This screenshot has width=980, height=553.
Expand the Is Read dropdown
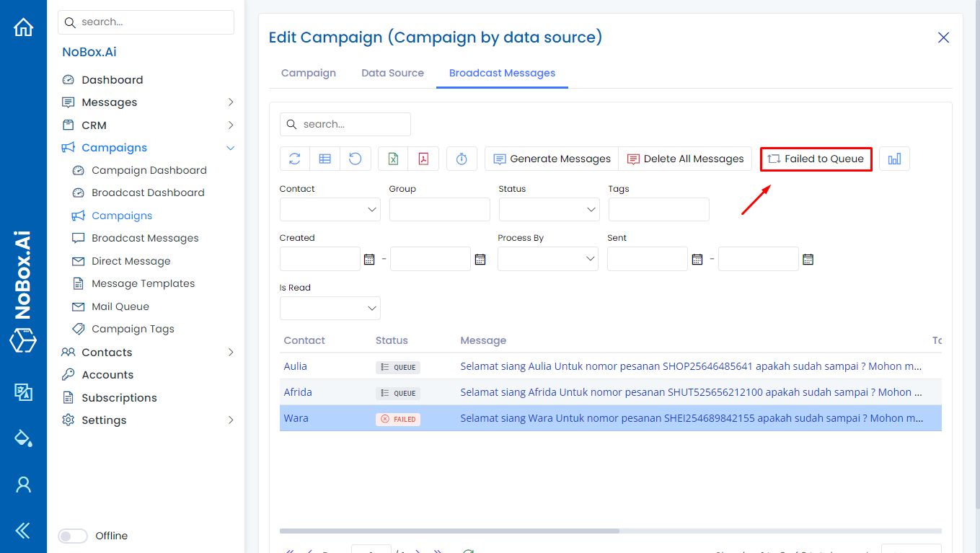(330, 309)
